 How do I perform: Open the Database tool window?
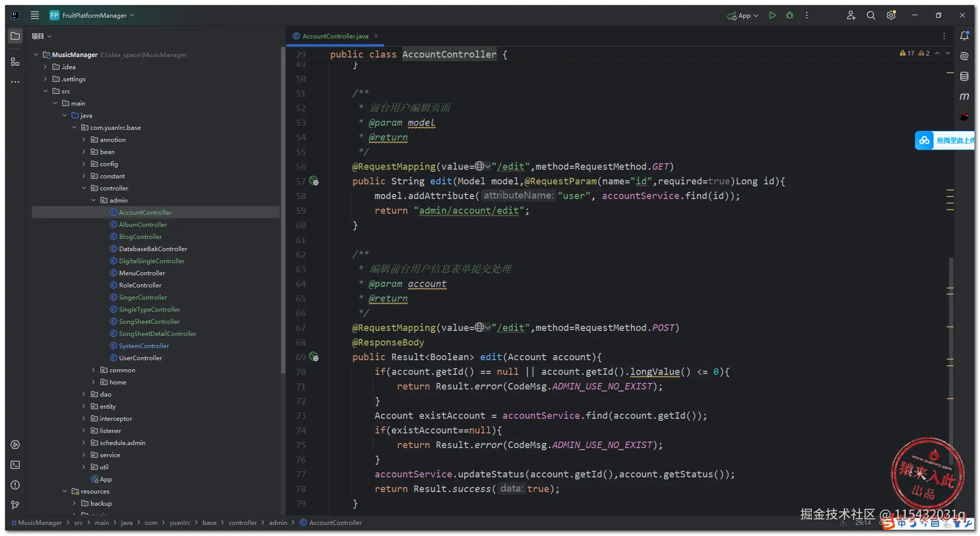coord(964,76)
